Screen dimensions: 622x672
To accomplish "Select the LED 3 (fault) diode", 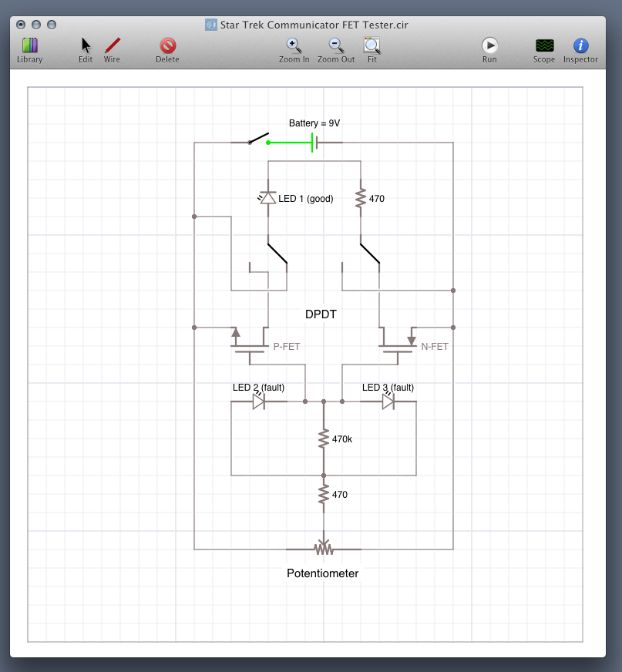I will [x=388, y=402].
